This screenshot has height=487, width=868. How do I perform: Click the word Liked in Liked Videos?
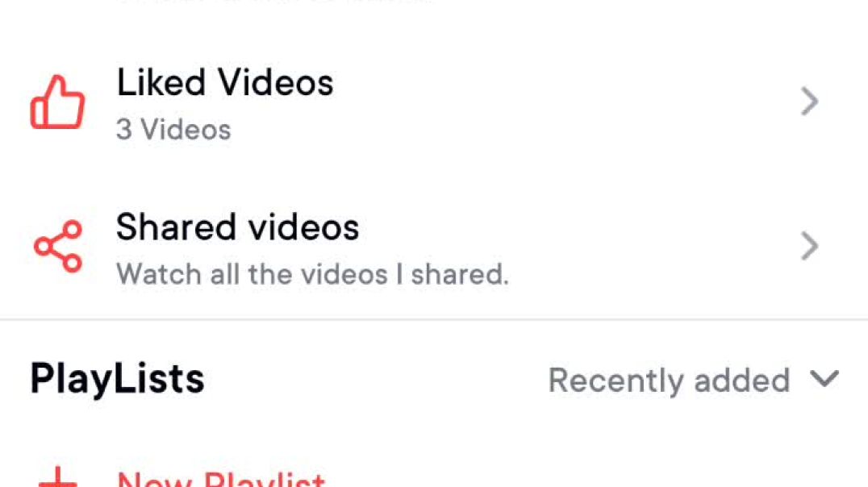click(161, 83)
